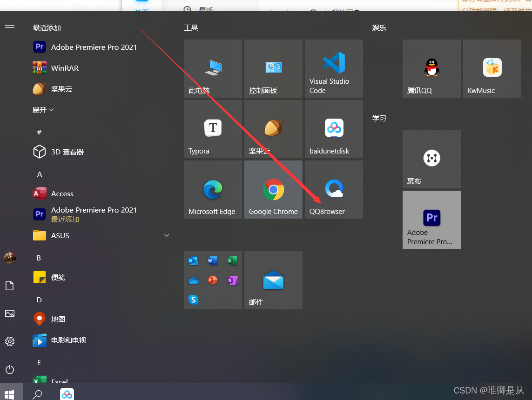This screenshot has height=400, width=532.
Task: Open the user account avatar
Action: [10, 258]
